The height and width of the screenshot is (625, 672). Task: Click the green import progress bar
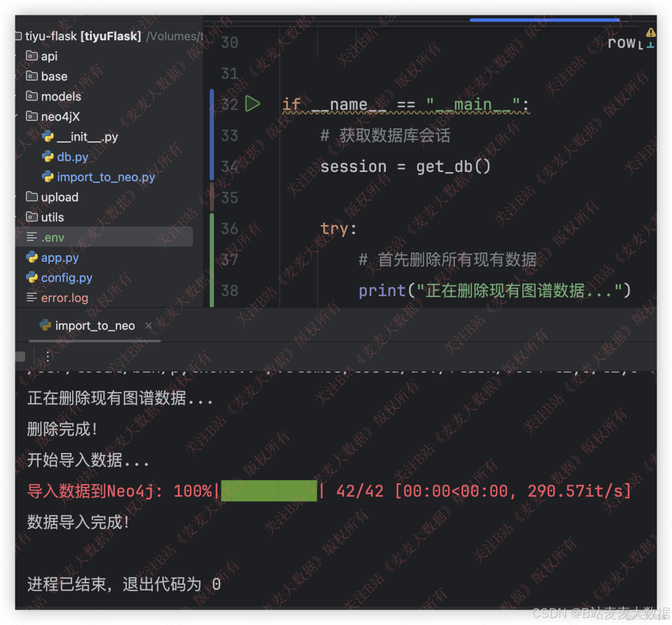pyautogui.click(x=268, y=490)
